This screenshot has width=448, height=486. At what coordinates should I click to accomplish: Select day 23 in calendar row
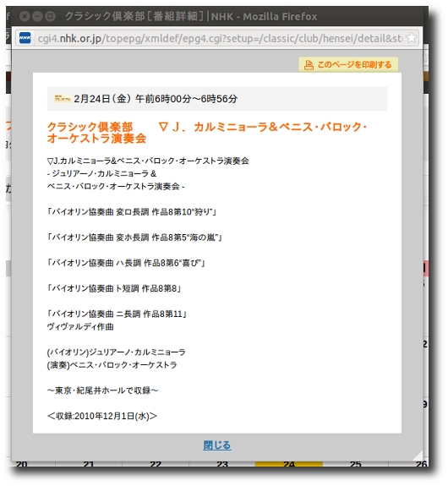(222, 464)
